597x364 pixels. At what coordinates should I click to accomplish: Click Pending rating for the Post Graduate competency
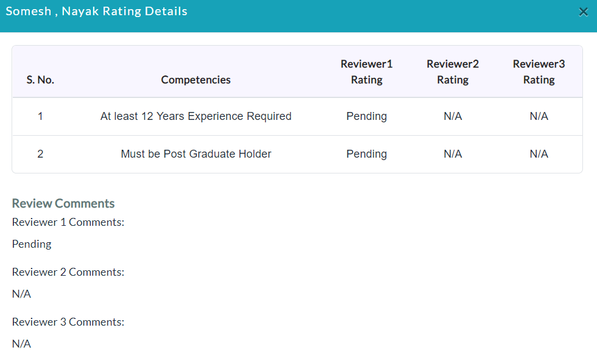[x=366, y=154]
